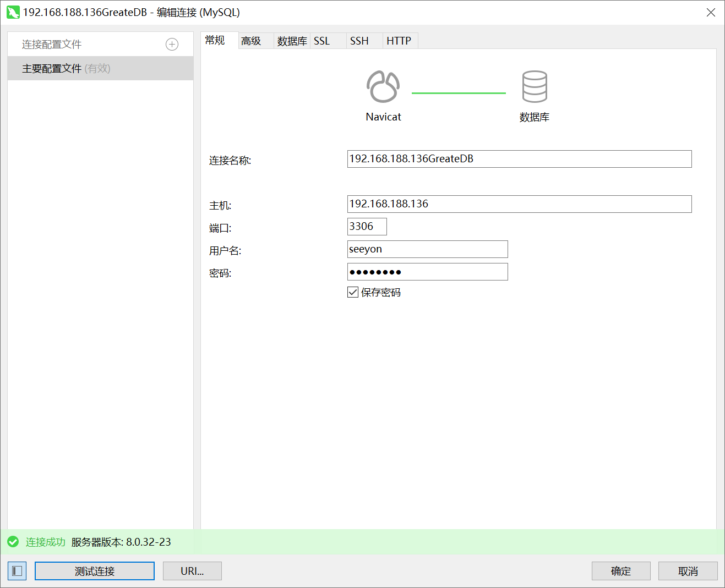Image resolution: width=725 pixels, height=588 pixels.
Task: Open the SSH tab
Action: click(359, 41)
